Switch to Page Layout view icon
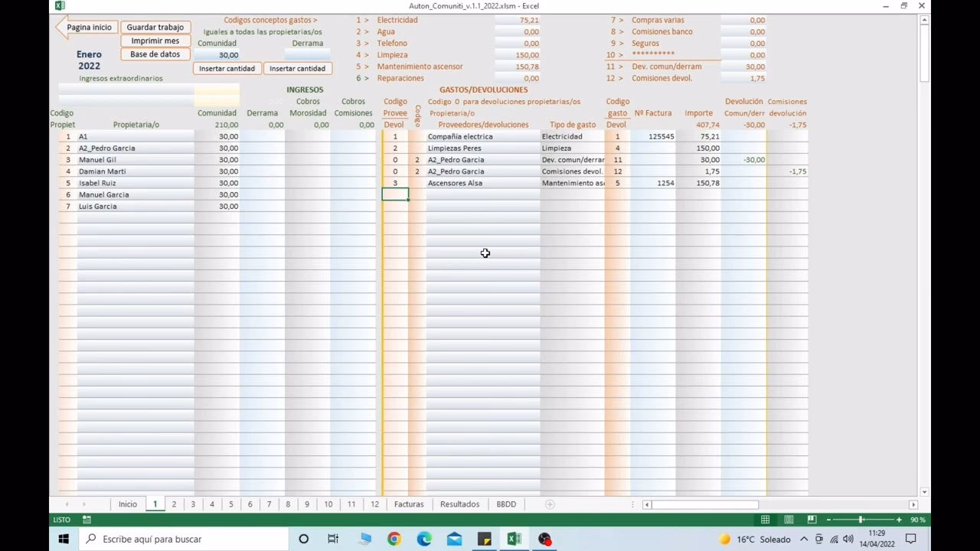The width and height of the screenshot is (980, 551). 789,520
